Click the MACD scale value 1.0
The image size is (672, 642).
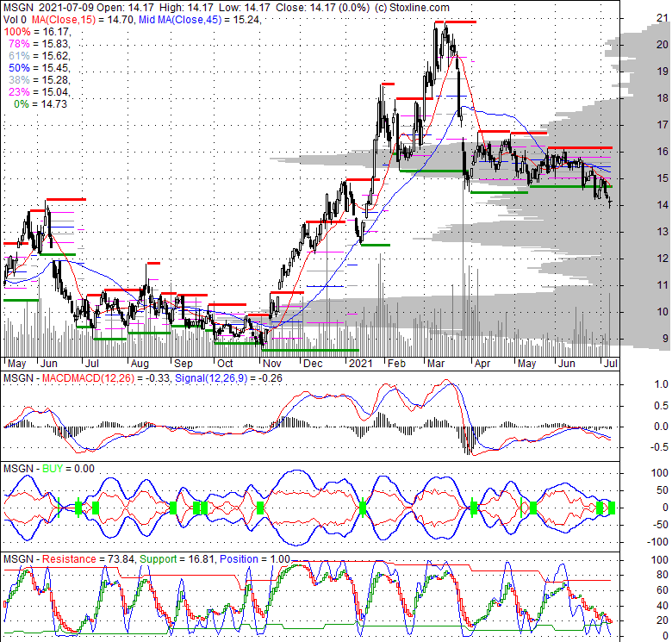pyautogui.click(x=662, y=384)
